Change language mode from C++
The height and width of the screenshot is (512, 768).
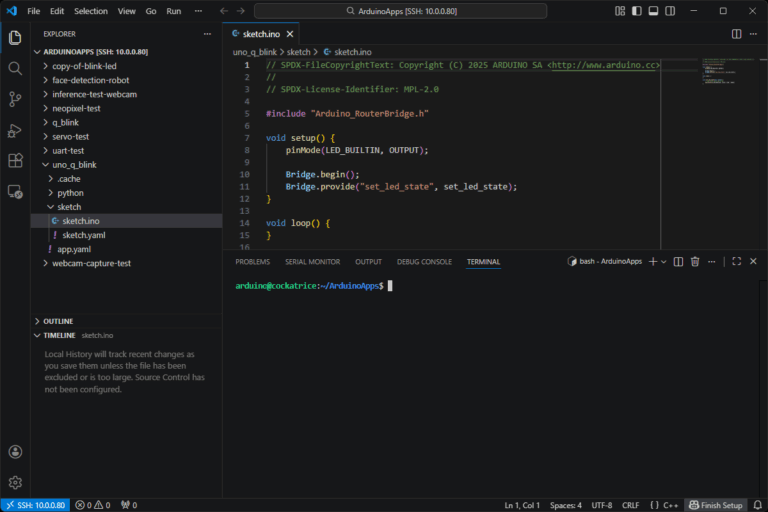pos(671,505)
